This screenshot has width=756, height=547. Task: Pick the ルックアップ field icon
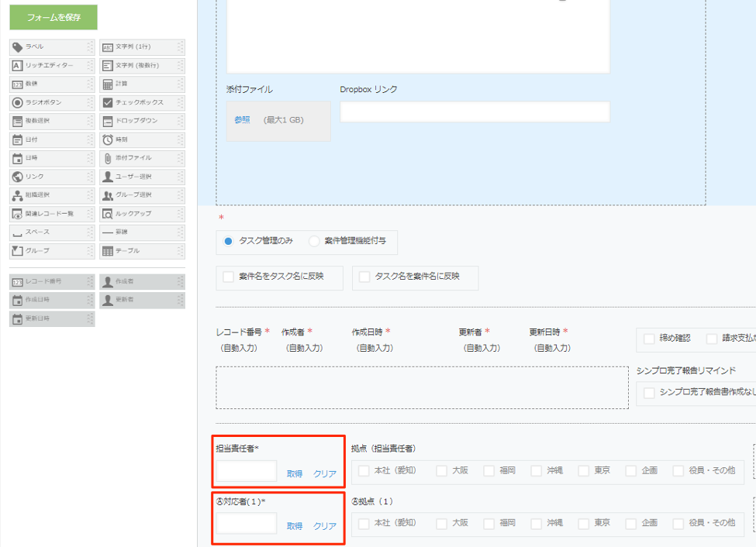coord(108,214)
